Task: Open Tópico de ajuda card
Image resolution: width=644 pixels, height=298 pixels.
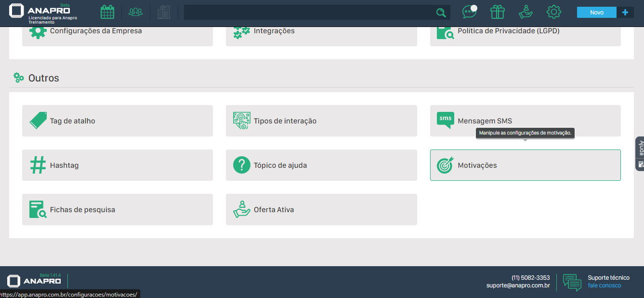Action: pyautogui.click(x=321, y=165)
